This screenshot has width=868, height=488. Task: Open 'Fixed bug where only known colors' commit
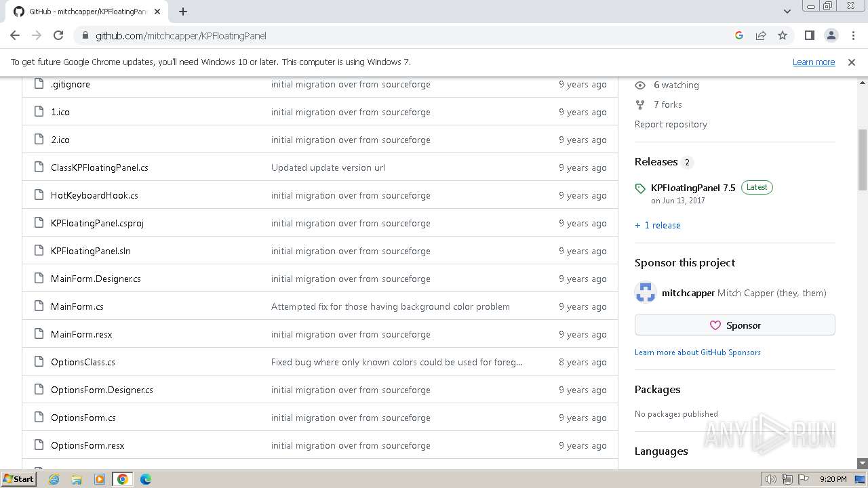pos(397,362)
